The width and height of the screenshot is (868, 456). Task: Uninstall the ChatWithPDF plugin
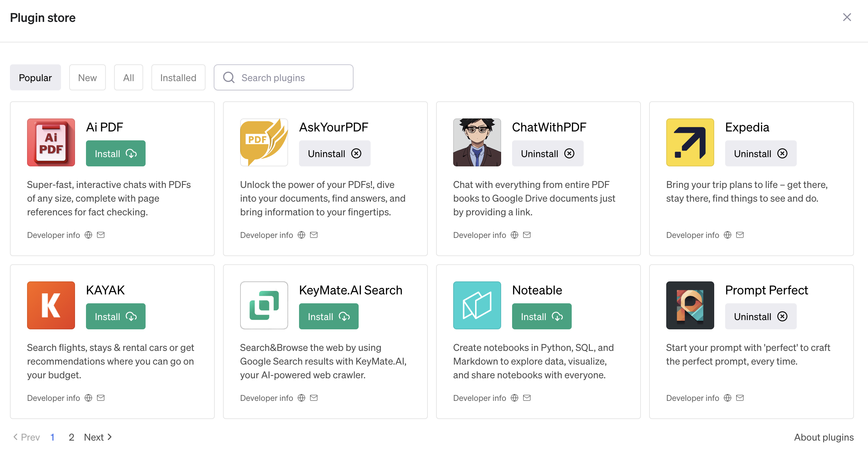point(548,153)
